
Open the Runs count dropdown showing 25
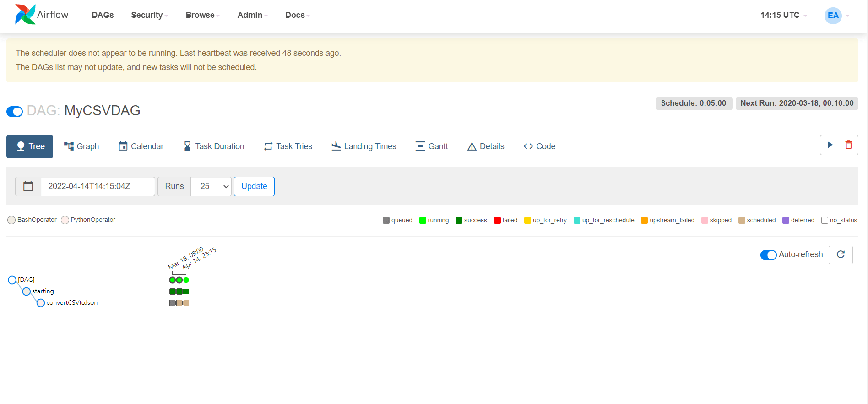(x=211, y=186)
